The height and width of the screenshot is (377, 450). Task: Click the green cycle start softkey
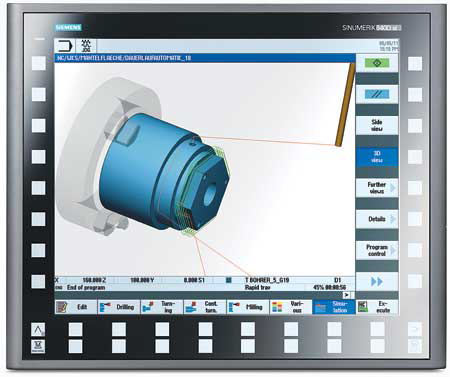tap(377, 63)
